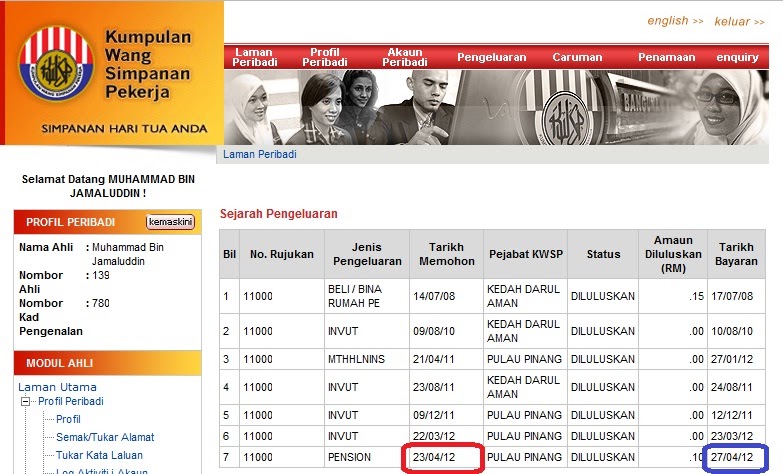The image size is (783, 474).
Task: Select Profil Peribadi tree item
Action: [x=71, y=401]
